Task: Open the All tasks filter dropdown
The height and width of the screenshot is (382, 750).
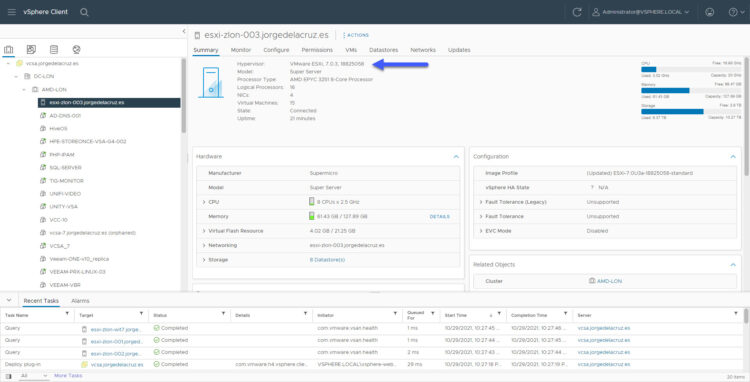Action: 33,376
